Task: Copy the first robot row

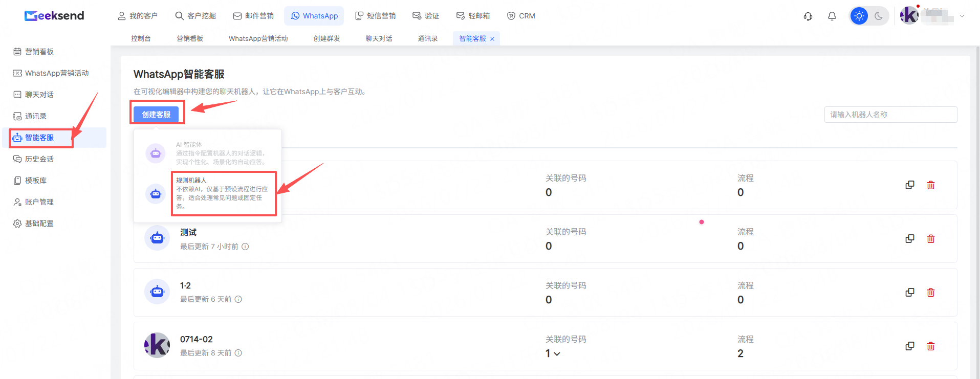Action: click(910, 185)
